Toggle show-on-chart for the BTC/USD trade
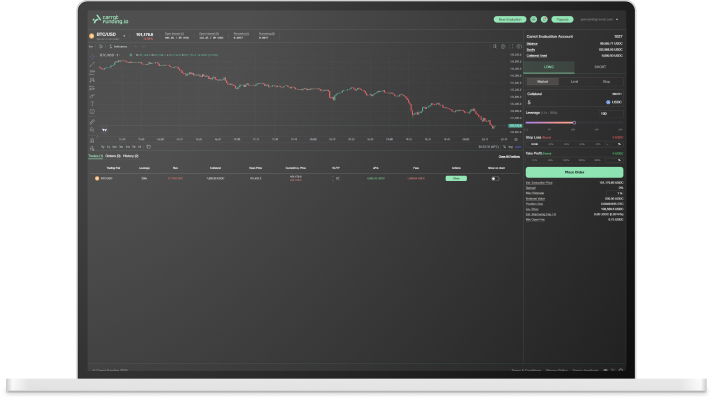713x398 pixels. tap(495, 179)
